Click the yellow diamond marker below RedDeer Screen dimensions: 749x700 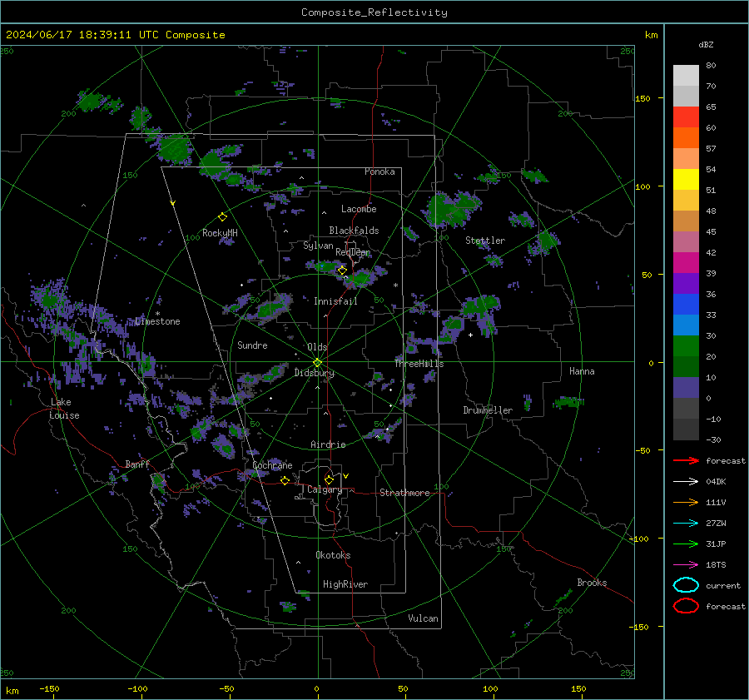(342, 271)
